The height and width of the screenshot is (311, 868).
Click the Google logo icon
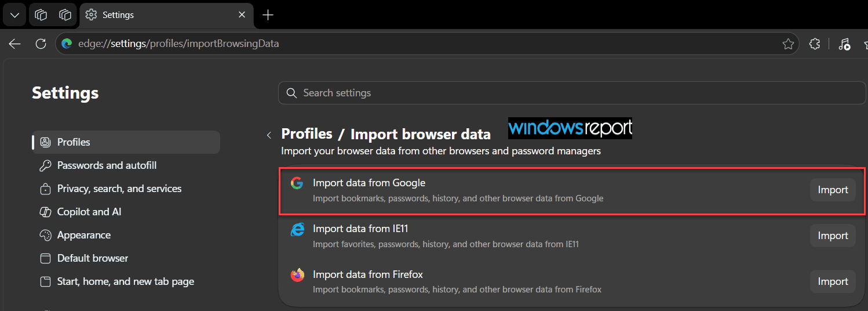297,183
